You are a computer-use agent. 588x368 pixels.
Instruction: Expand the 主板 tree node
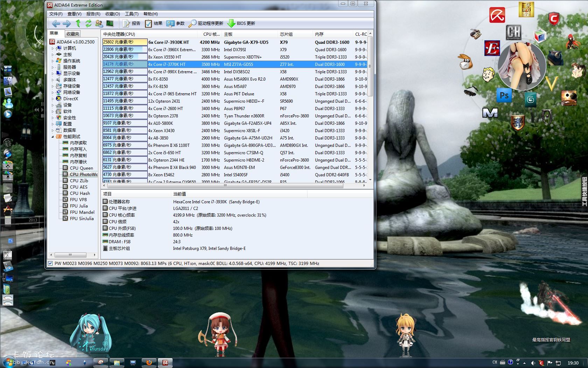53,55
